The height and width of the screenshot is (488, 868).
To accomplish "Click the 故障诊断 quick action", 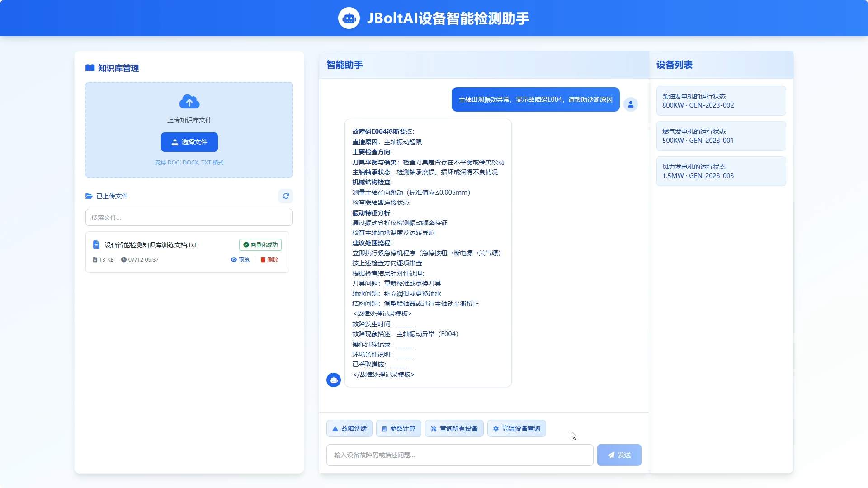I will click(349, 428).
